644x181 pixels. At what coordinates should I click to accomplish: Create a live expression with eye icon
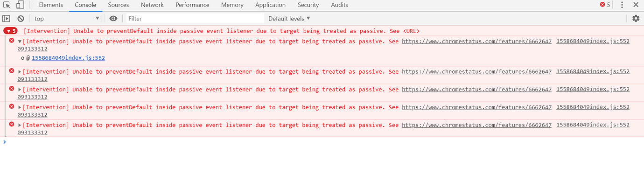click(113, 19)
